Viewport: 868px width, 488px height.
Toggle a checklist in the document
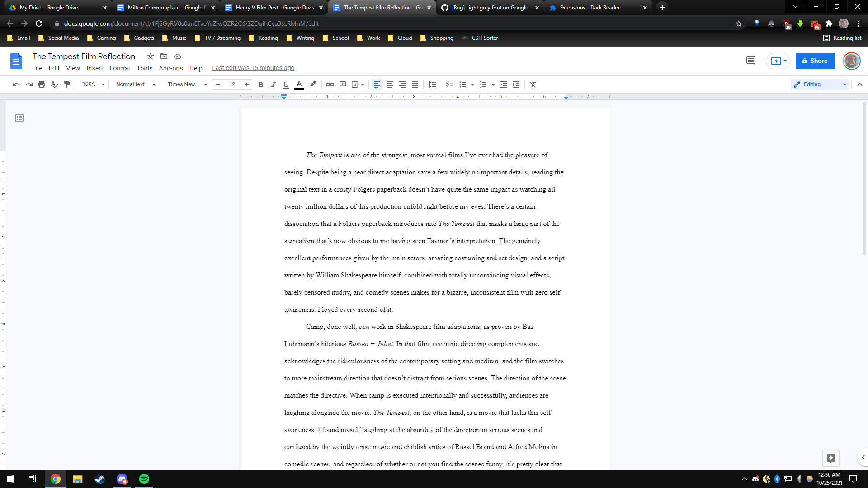point(449,84)
